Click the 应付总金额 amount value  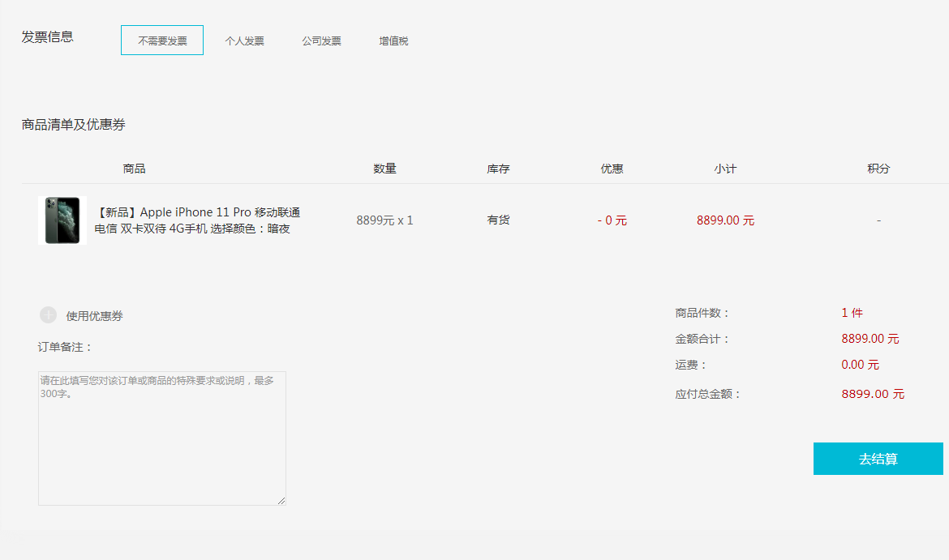pos(873,394)
